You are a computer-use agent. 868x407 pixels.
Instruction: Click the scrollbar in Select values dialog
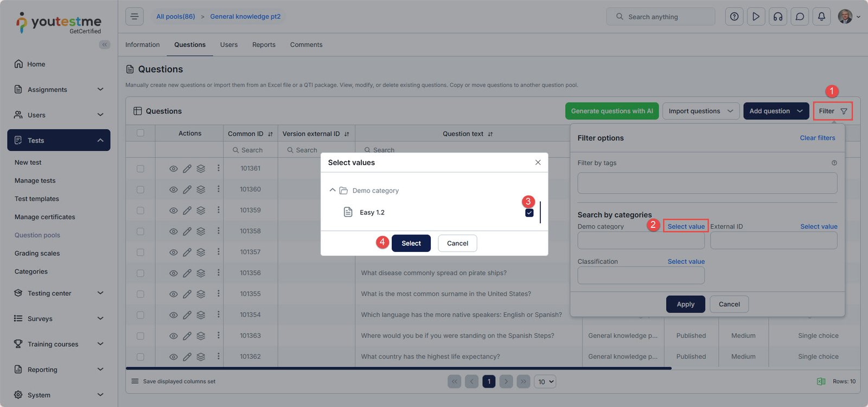coord(540,212)
